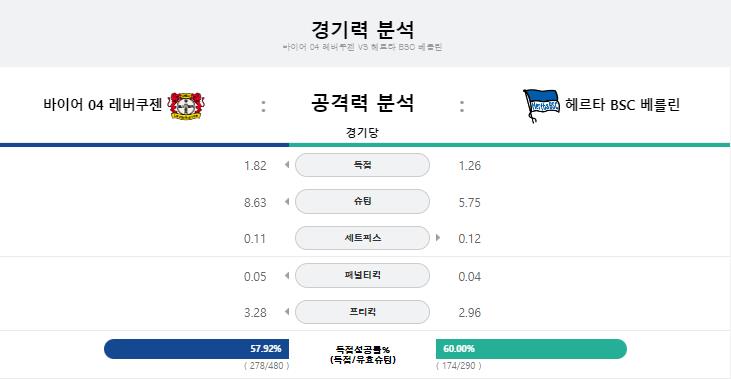Open the 헤르타 BSC 베를린 team name

pyautogui.click(x=622, y=104)
